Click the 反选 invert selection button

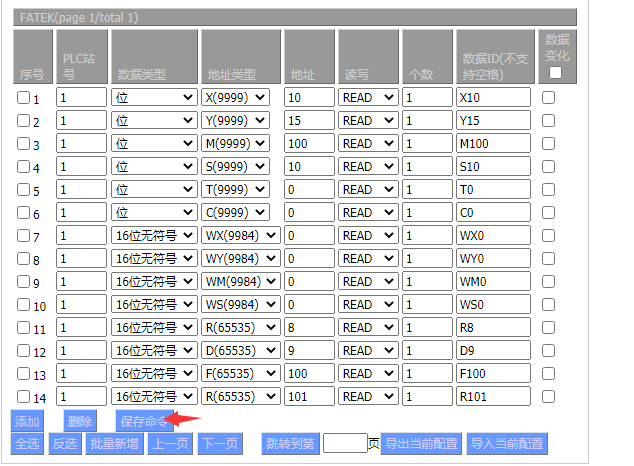click(64, 444)
